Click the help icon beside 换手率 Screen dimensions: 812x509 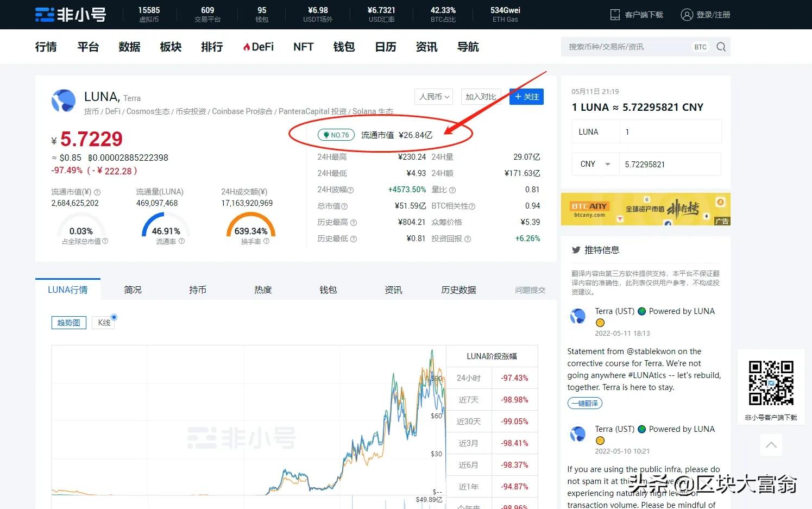[x=266, y=241]
